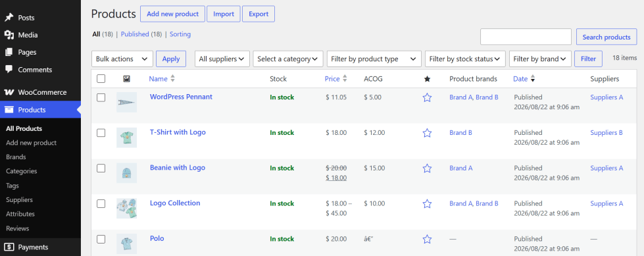Open Reviews submenu item
This screenshot has width=644, height=256.
tap(18, 228)
